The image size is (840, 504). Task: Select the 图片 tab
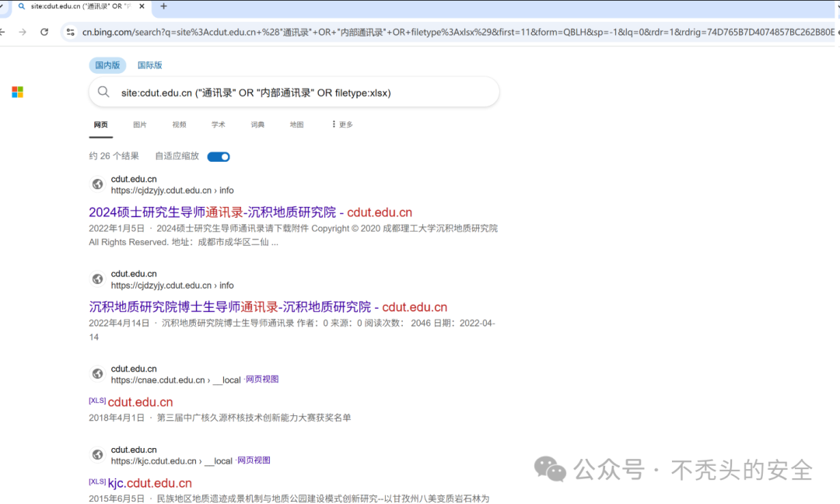140,124
